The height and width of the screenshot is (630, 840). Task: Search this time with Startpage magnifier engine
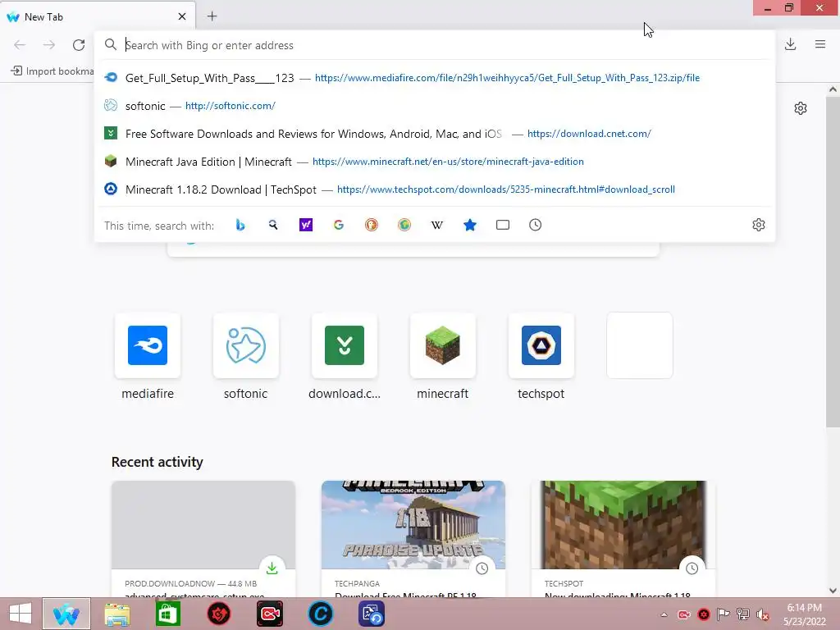[273, 225]
